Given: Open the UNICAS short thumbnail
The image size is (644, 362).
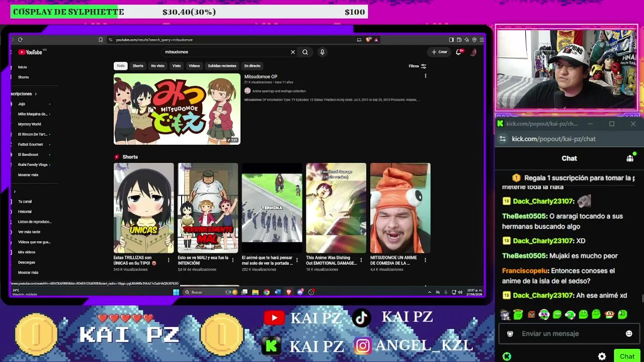Looking at the screenshot, I should 144,208.
